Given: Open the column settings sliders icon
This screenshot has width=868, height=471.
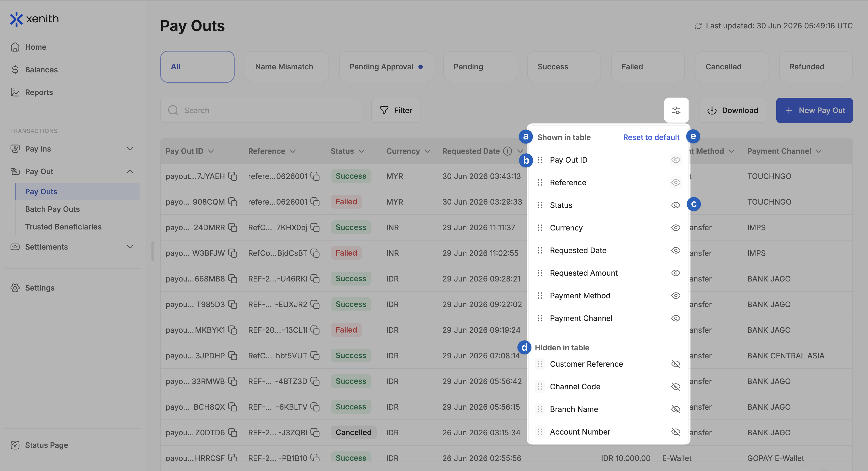Looking at the screenshot, I should tap(676, 110).
